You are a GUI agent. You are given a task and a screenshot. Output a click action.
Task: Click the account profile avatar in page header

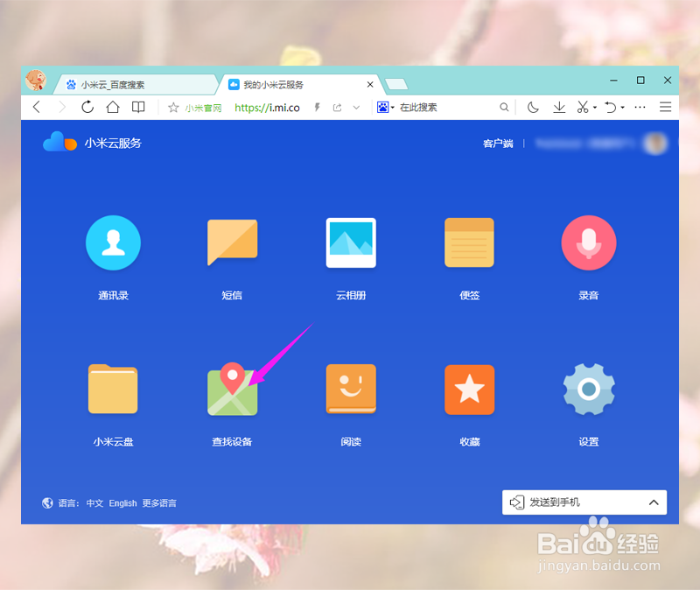pos(655,144)
